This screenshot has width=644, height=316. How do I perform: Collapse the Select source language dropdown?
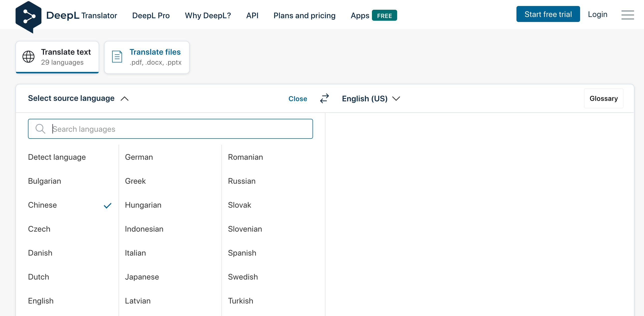125,99
